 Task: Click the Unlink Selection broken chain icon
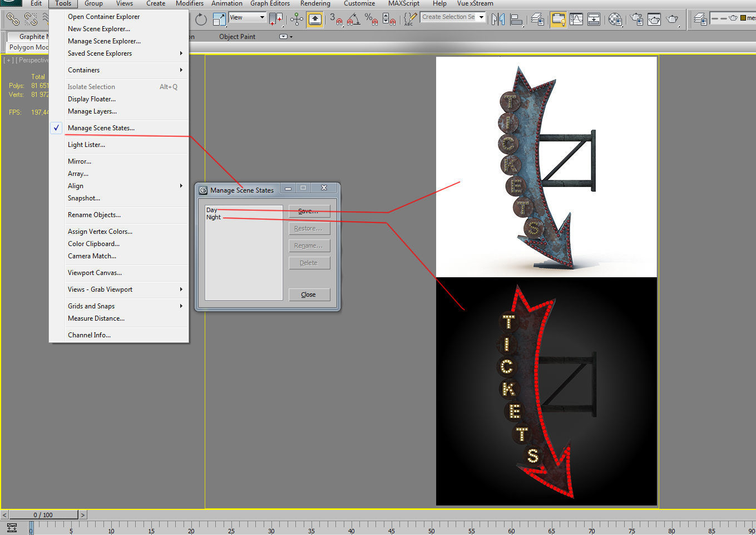coord(31,19)
